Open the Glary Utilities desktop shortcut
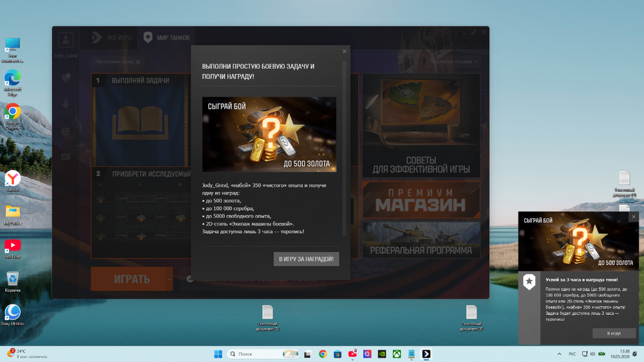Screen dimensions: 644x362 12,315
